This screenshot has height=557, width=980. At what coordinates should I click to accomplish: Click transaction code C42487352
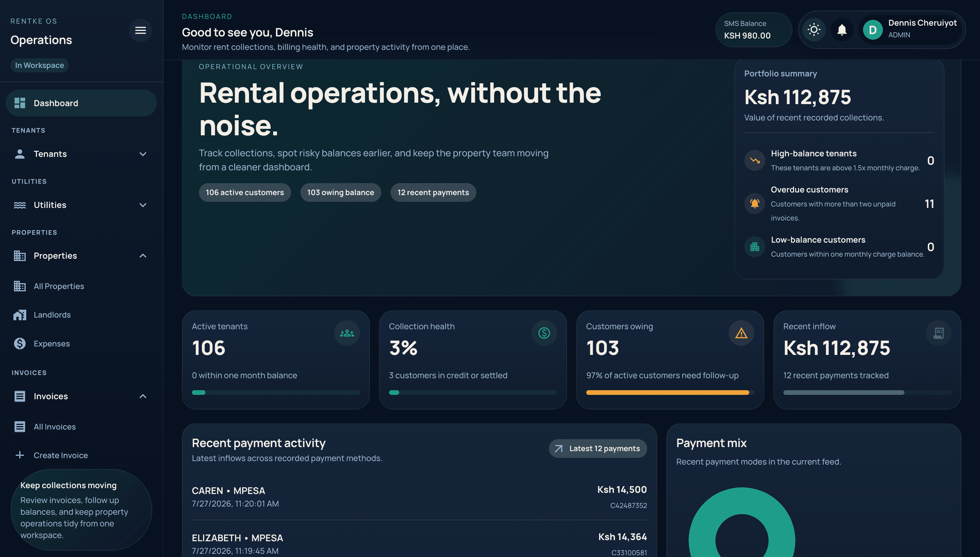click(x=629, y=505)
